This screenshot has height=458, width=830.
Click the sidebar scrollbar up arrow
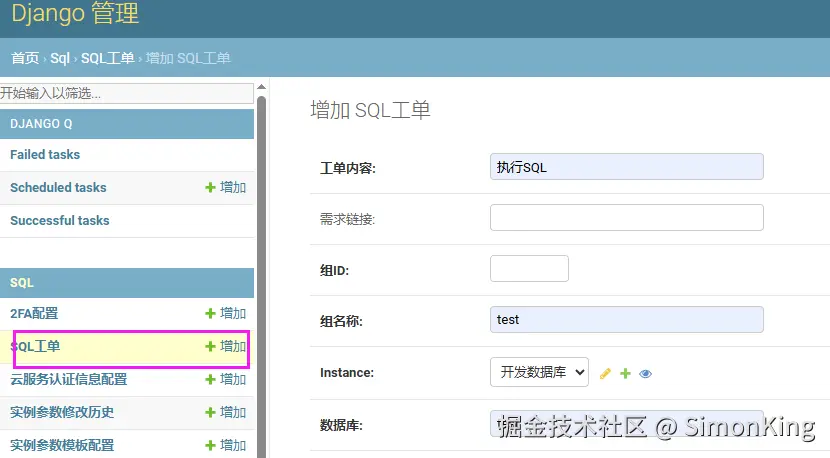261,87
